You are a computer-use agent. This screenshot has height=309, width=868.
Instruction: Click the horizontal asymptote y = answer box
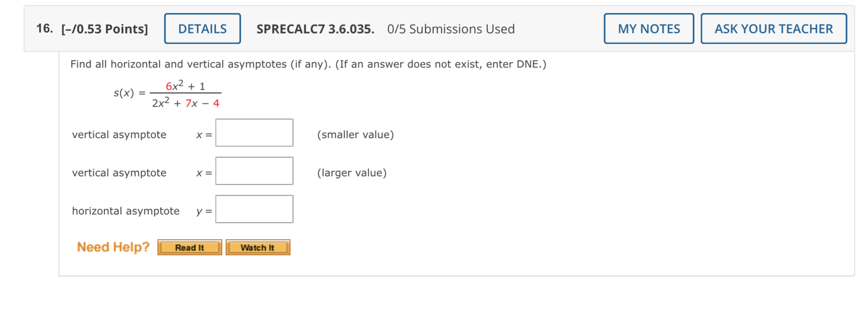tap(254, 209)
